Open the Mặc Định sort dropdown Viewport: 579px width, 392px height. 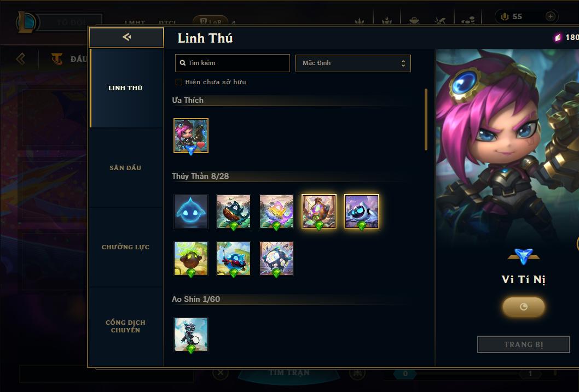click(x=353, y=63)
